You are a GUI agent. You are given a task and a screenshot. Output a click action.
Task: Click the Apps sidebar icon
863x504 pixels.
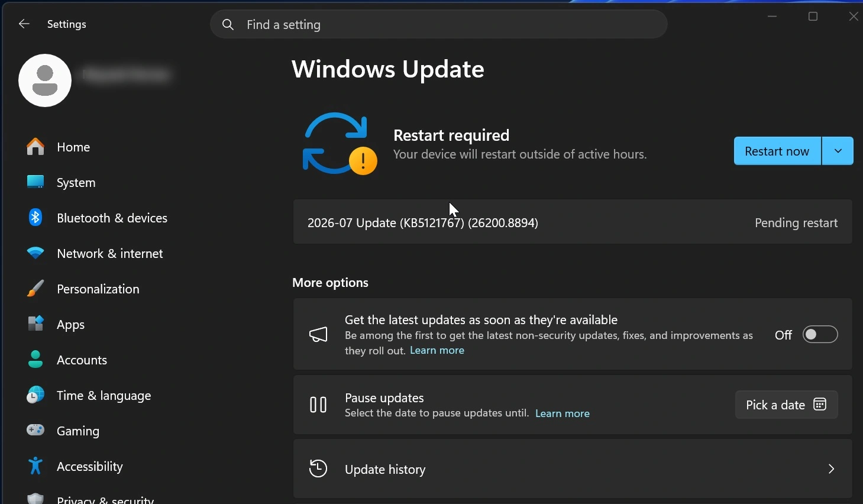point(35,324)
